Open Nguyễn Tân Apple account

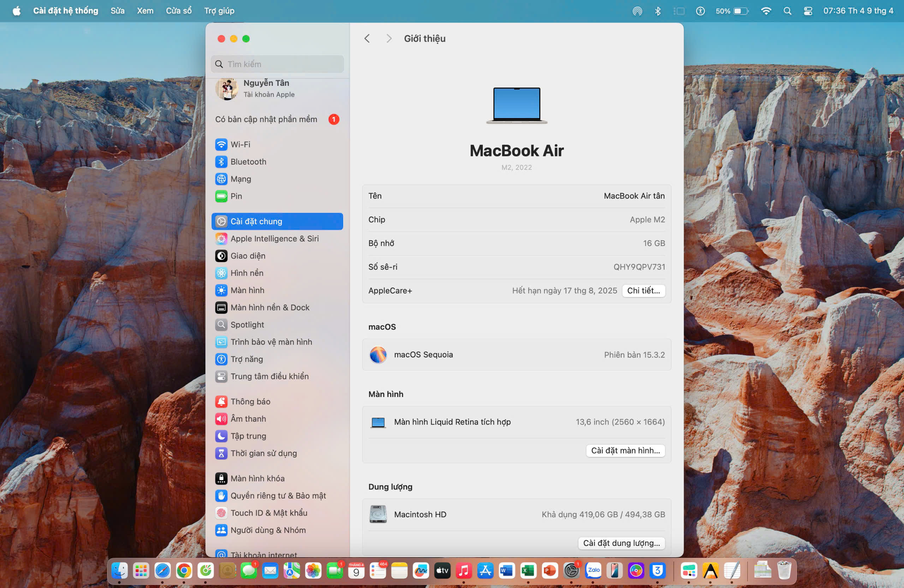pos(277,89)
